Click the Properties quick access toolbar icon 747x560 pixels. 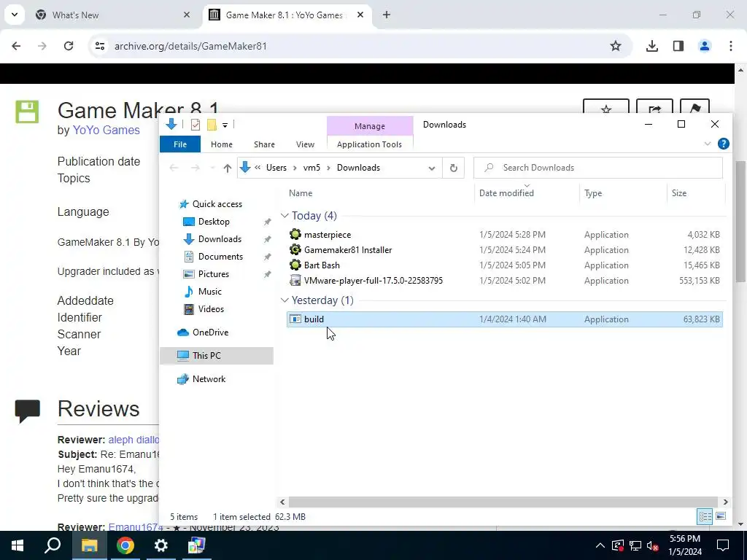click(x=196, y=125)
